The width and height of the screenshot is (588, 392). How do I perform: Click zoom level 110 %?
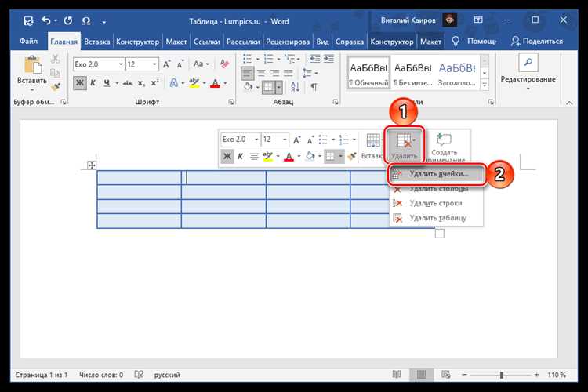click(557, 375)
